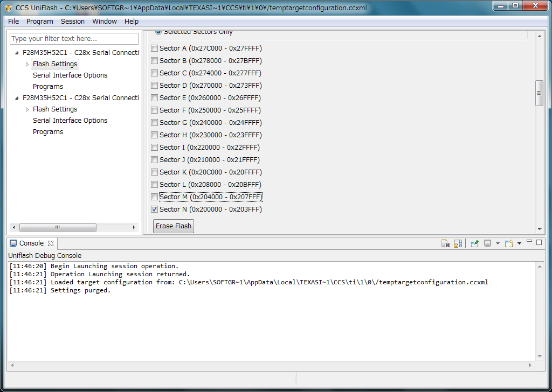
Task: Check the Sector B checkbox
Action: [154, 60]
